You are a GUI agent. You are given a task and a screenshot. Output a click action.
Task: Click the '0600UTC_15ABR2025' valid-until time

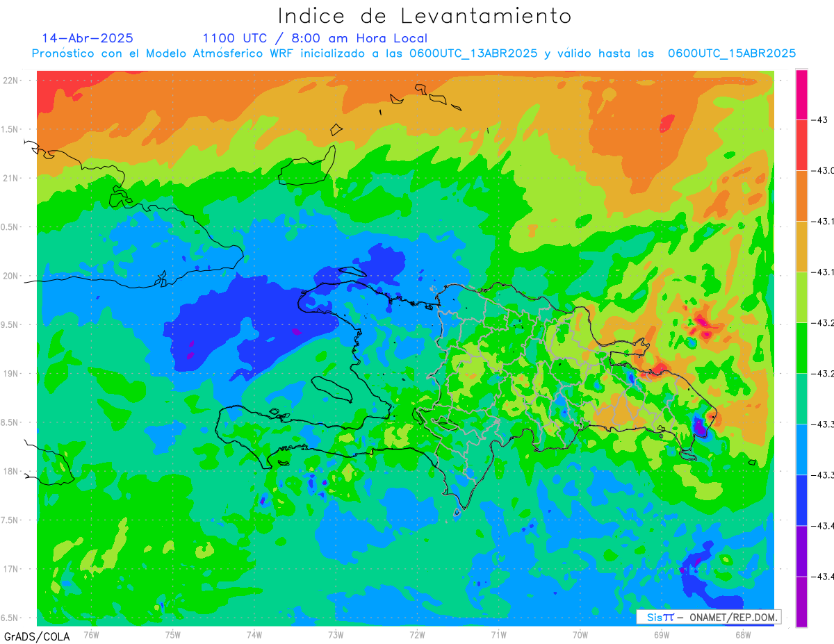point(732,53)
